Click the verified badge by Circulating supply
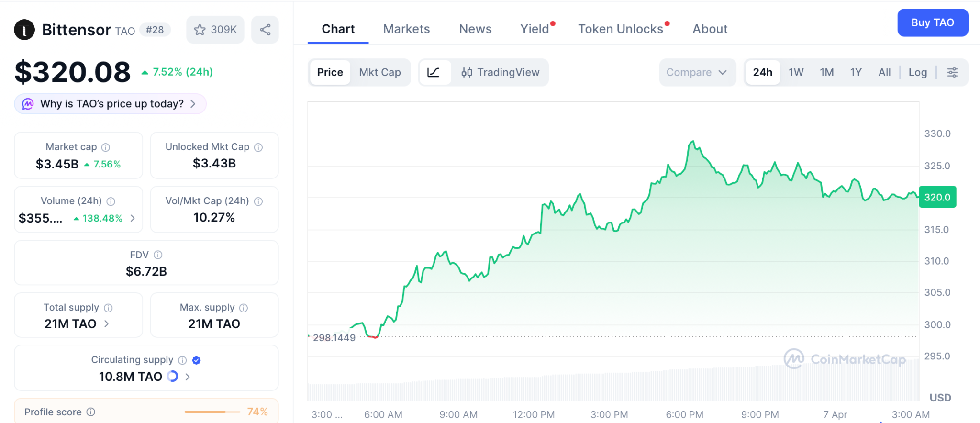Image resolution: width=980 pixels, height=423 pixels. 196,360
